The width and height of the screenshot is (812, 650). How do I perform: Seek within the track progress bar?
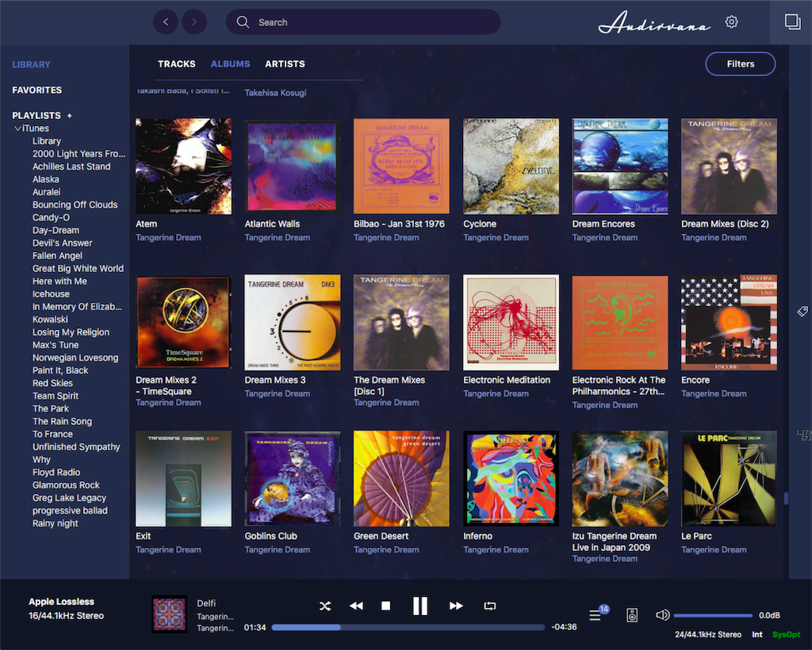point(408,627)
